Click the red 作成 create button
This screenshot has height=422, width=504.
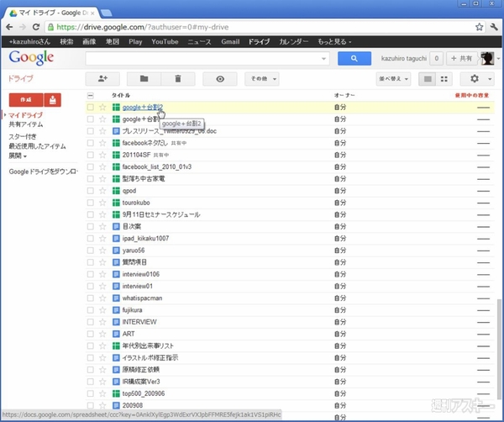26,100
